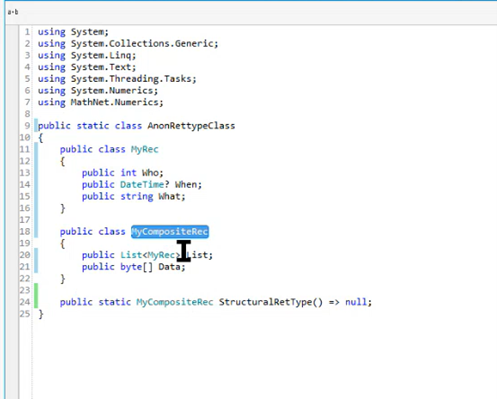Screen dimensions: 497x399
Task: Click the 'Data' field name
Action: click(169, 267)
